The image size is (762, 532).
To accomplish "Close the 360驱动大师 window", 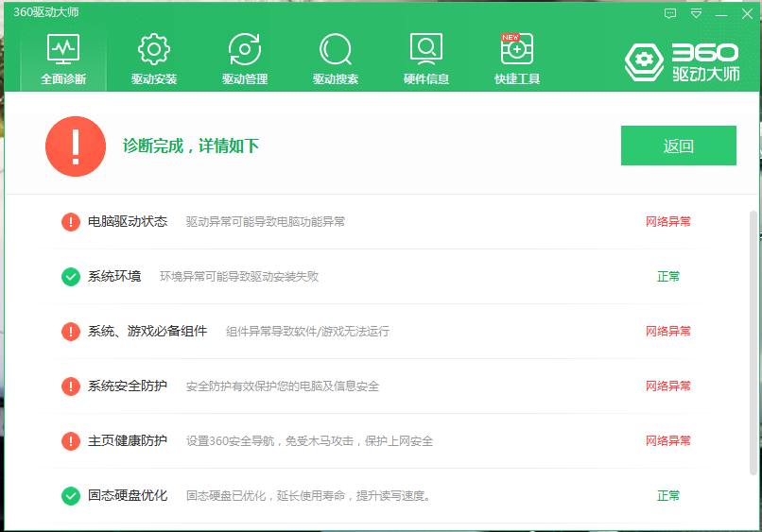I will (x=748, y=13).
